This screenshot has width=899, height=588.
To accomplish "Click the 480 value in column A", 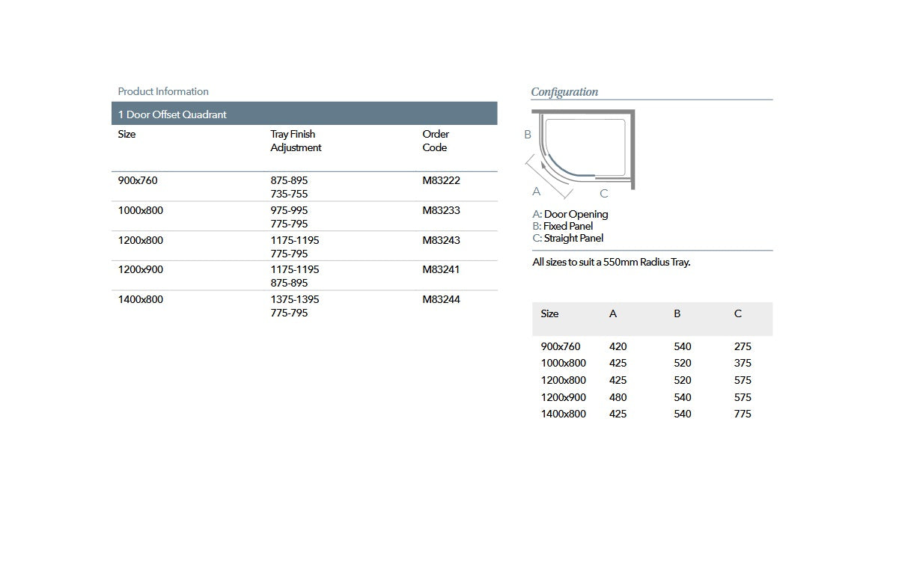I will 618,397.
